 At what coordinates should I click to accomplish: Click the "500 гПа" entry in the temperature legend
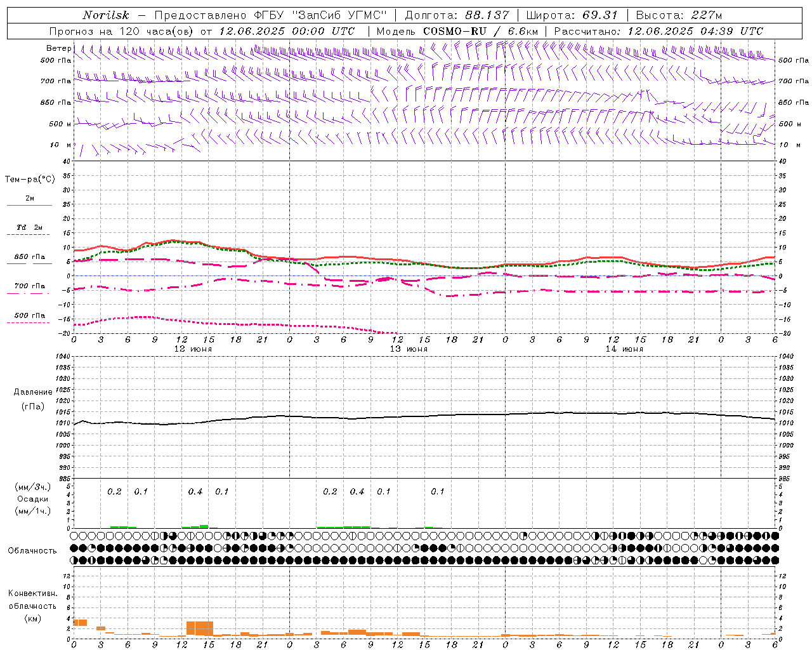click(x=30, y=315)
